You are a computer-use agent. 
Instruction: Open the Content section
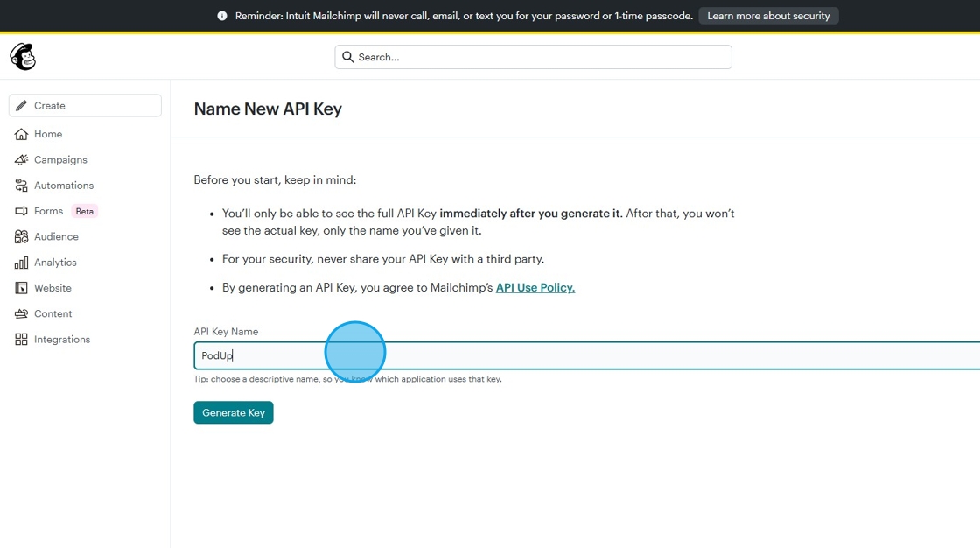pos(53,313)
